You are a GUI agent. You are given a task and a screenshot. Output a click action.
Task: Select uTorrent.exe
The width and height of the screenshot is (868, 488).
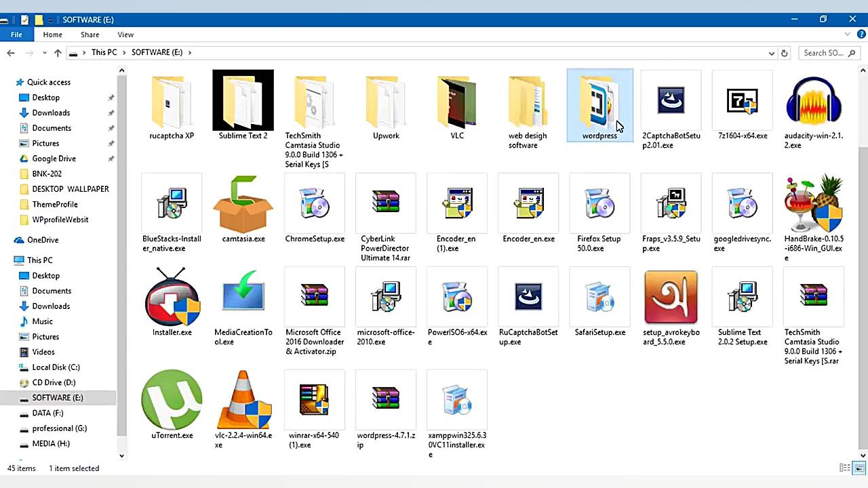[x=172, y=406]
